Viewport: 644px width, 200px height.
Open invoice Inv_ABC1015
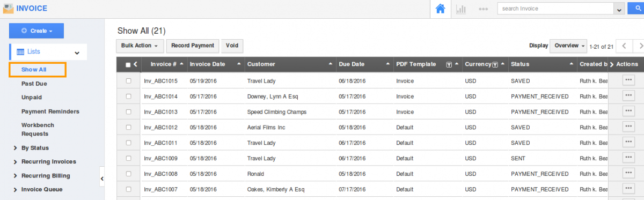pyautogui.click(x=160, y=81)
